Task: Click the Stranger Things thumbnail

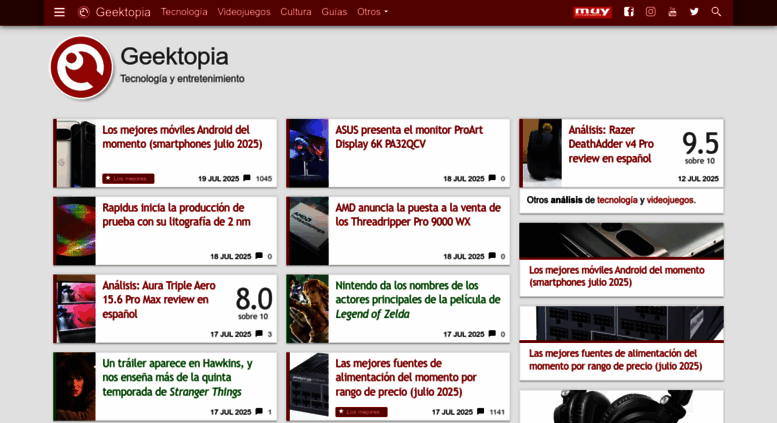Action: coord(76,386)
